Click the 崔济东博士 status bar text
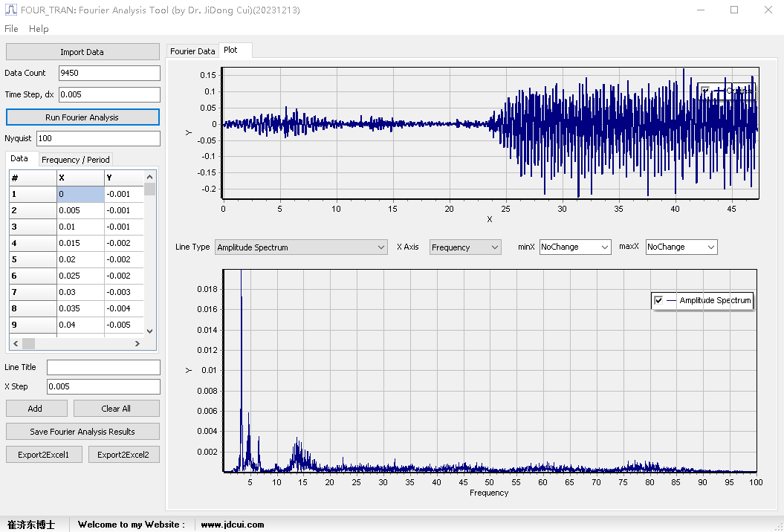The height and width of the screenshot is (532, 784). [31, 525]
